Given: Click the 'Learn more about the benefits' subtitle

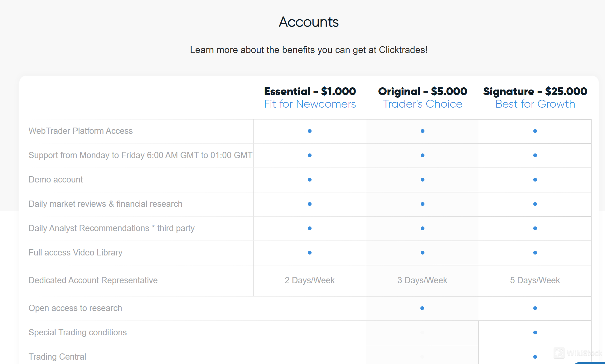Looking at the screenshot, I should 309,50.
